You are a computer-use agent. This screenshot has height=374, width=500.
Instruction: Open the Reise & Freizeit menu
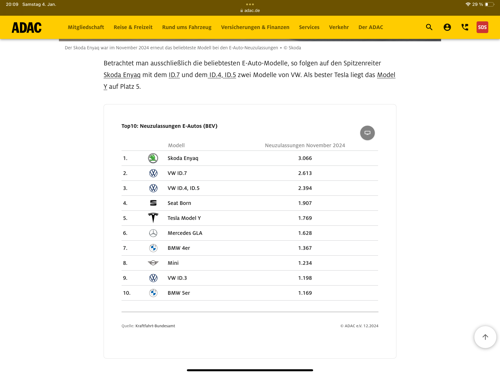pyautogui.click(x=133, y=27)
